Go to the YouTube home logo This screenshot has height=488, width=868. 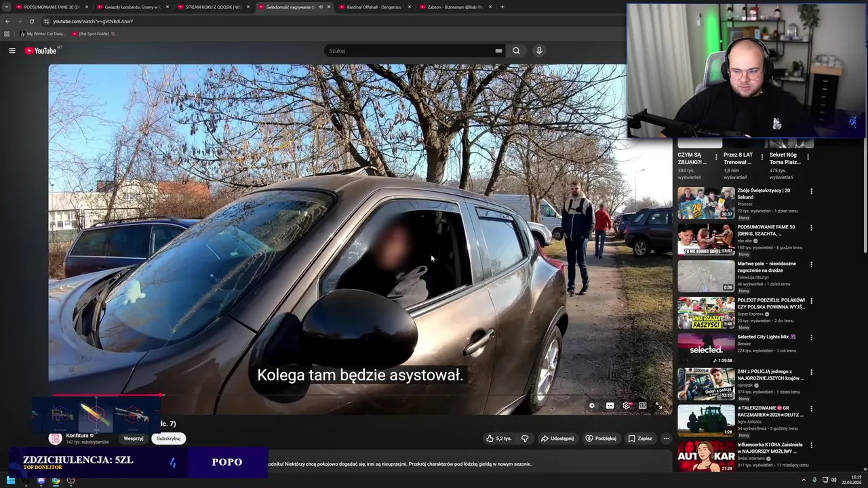tap(41, 51)
